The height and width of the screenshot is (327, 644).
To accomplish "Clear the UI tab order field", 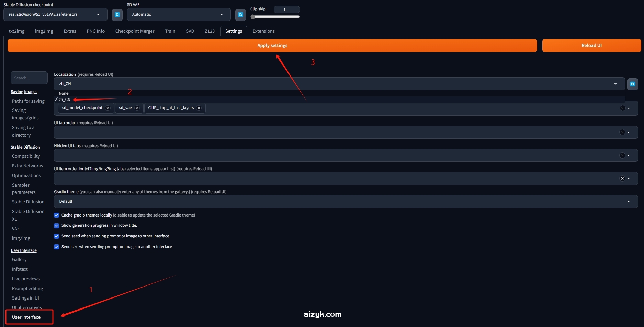I will [622, 132].
